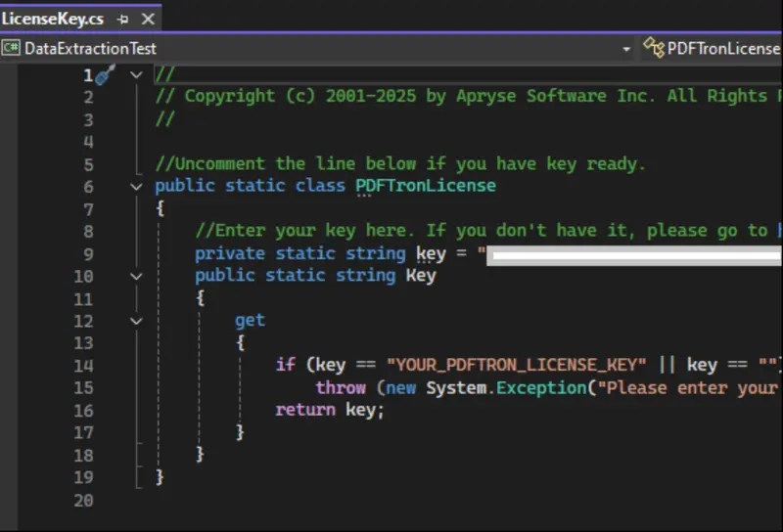Image resolution: width=783 pixels, height=532 pixels.
Task: Click the screwdriver quick actions icon on line 1
Action: 105,75
